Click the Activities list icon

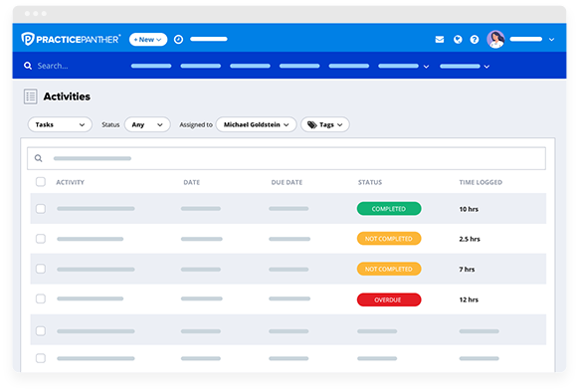30,97
